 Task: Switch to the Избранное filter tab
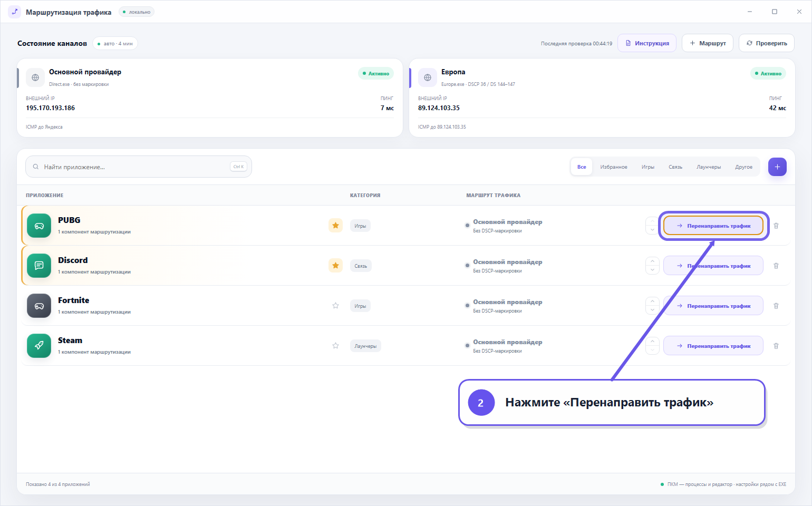[x=614, y=167]
